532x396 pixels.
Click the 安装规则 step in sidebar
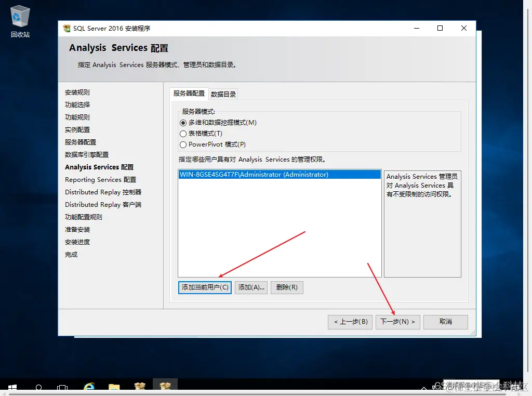[x=77, y=93]
